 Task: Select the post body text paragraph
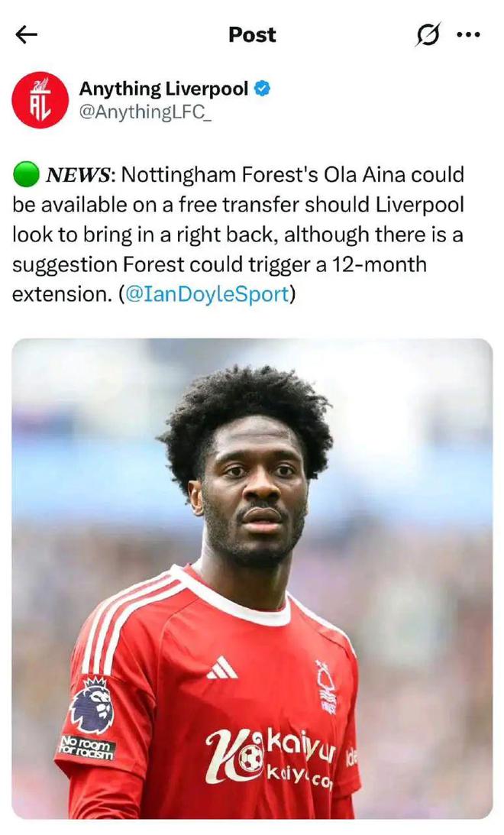(x=238, y=235)
